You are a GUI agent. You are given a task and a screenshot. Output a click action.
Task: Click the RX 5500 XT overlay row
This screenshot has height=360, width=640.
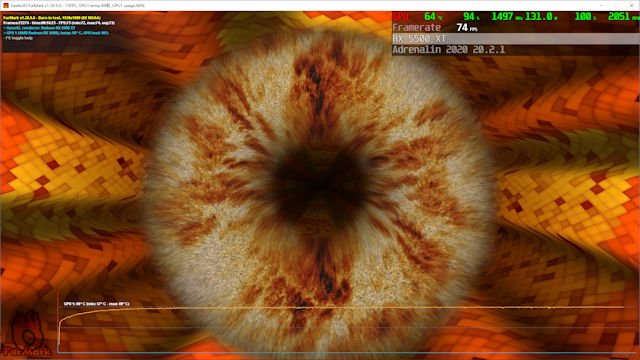point(515,39)
